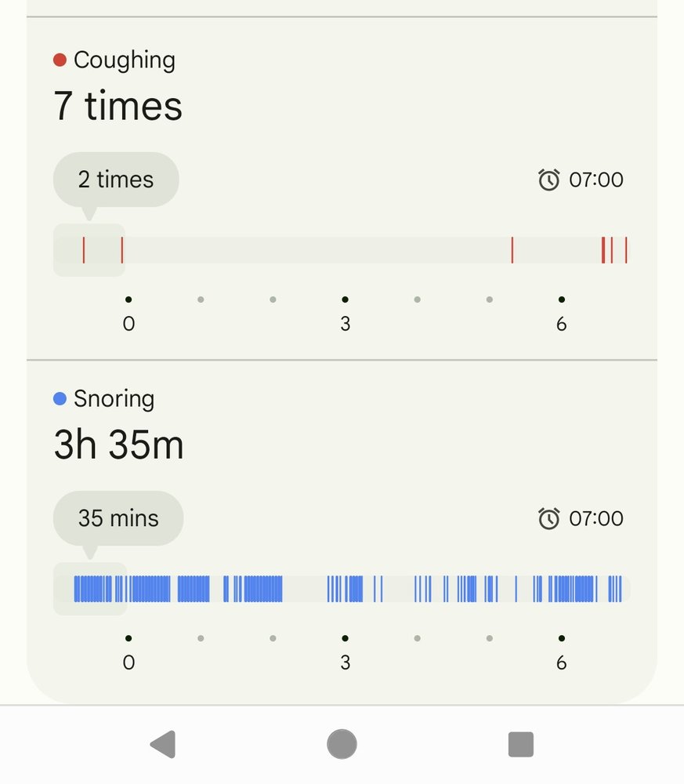Open recent apps with the square button
The width and height of the screenshot is (684, 784).
[520, 744]
